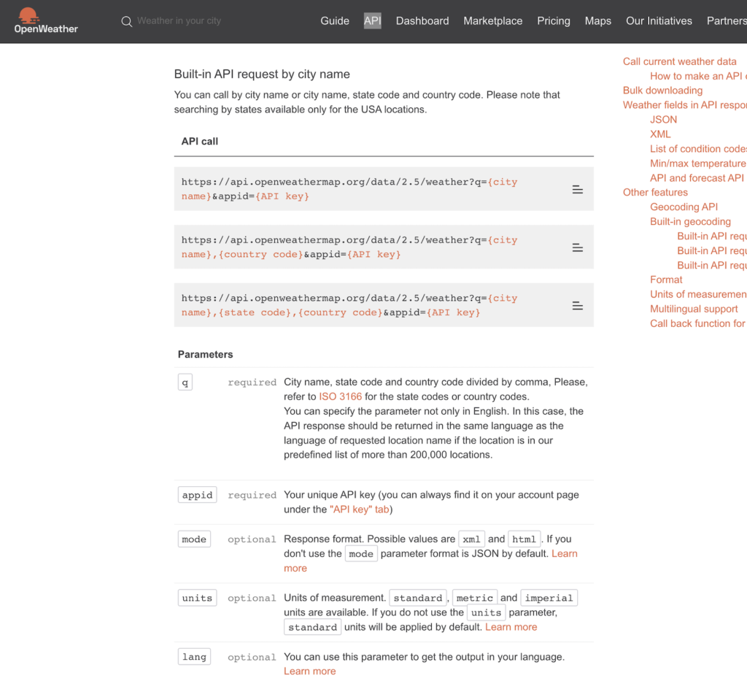This screenshot has width=747, height=700.
Task: Click Learn more in the lang parameter row
Action: click(309, 672)
